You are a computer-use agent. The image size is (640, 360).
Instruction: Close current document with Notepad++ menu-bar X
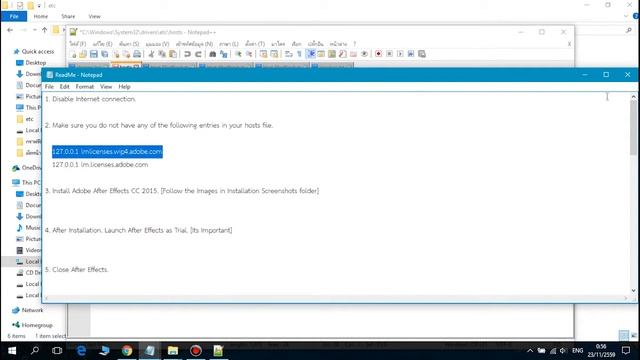[x=569, y=44]
